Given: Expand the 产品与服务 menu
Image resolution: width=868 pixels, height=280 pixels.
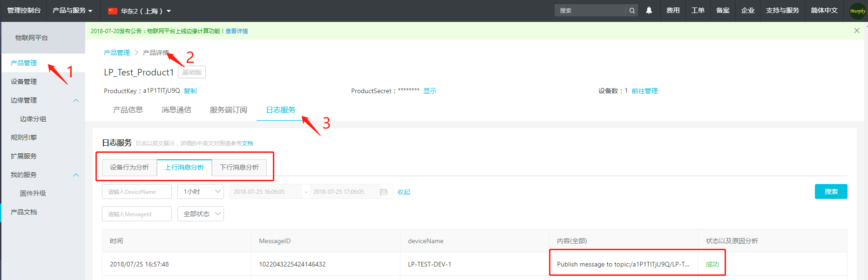Looking at the screenshot, I should click(x=72, y=10).
